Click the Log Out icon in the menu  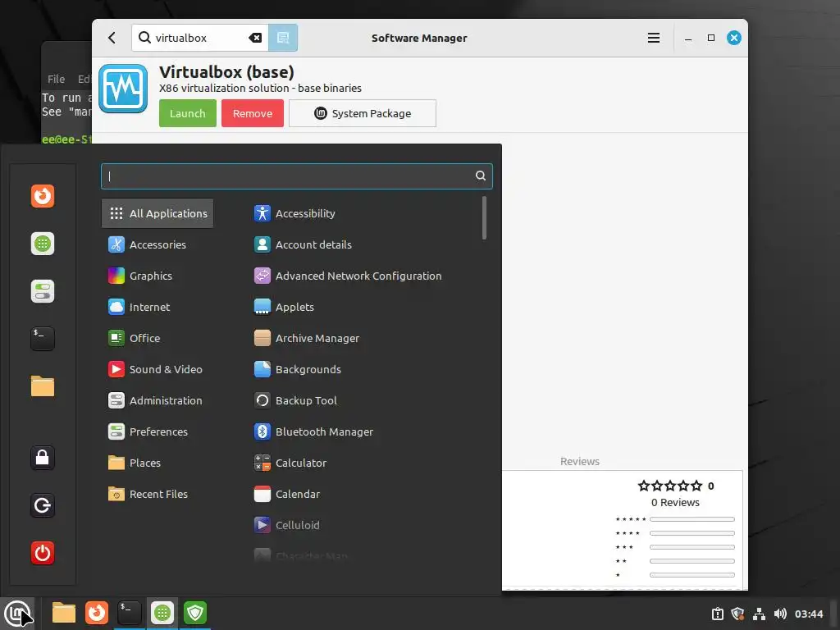43,505
